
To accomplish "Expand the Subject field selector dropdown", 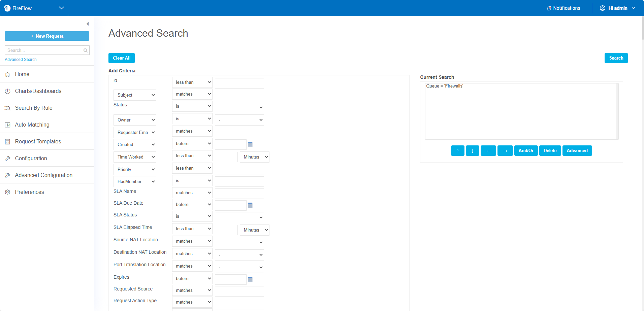I will pos(135,95).
